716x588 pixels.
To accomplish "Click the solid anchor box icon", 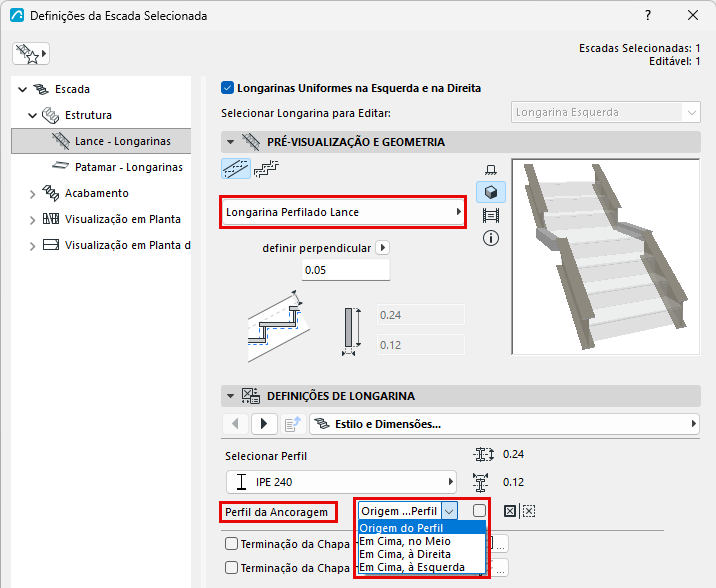I will 510,511.
